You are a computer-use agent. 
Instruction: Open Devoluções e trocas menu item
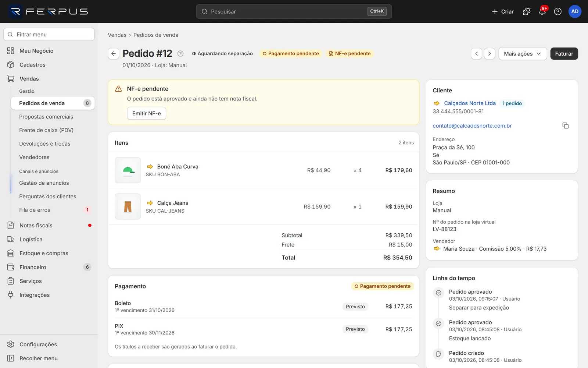[53, 144]
